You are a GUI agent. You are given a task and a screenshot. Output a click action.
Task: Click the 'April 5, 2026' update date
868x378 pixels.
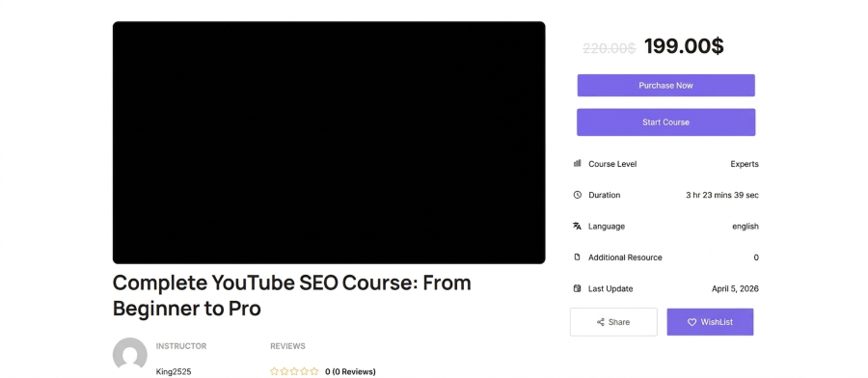(x=735, y=289)
